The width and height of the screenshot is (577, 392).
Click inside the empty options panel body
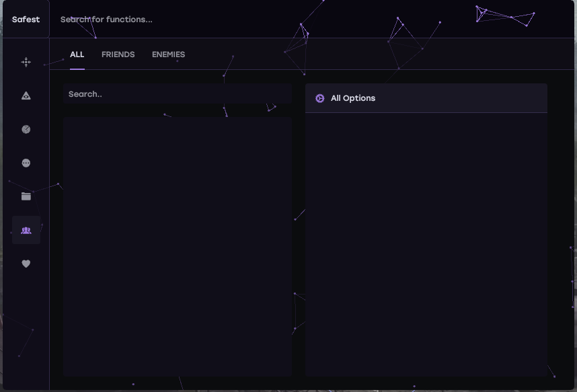pos(426,242)
